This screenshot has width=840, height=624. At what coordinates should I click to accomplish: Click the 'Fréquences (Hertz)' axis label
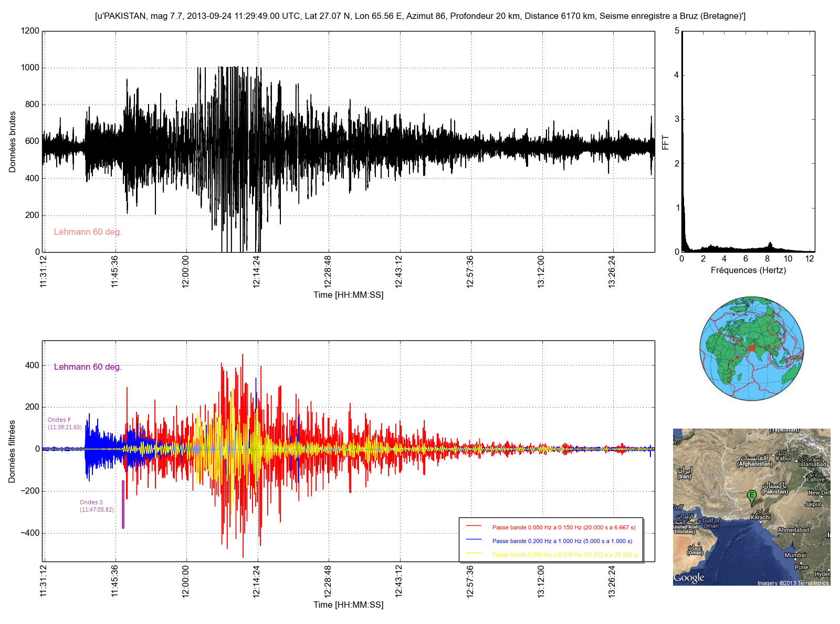click(x=748, y=271)
